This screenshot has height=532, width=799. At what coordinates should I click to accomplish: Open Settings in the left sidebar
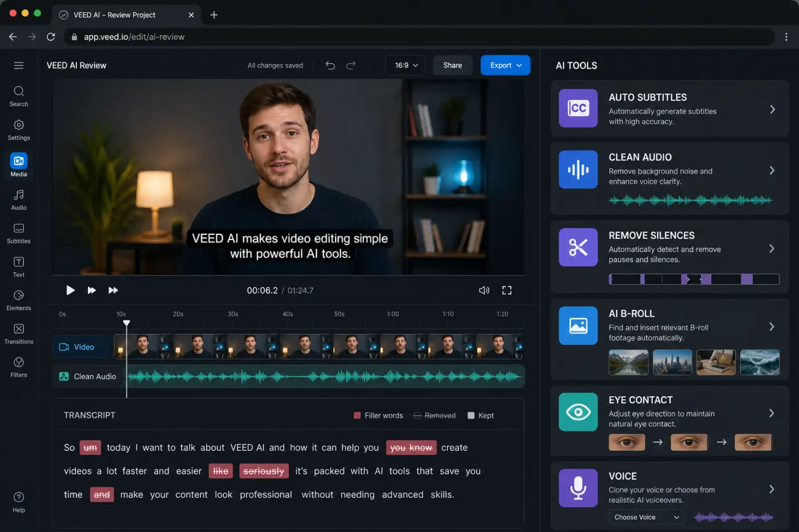click(x=19, y=129)
